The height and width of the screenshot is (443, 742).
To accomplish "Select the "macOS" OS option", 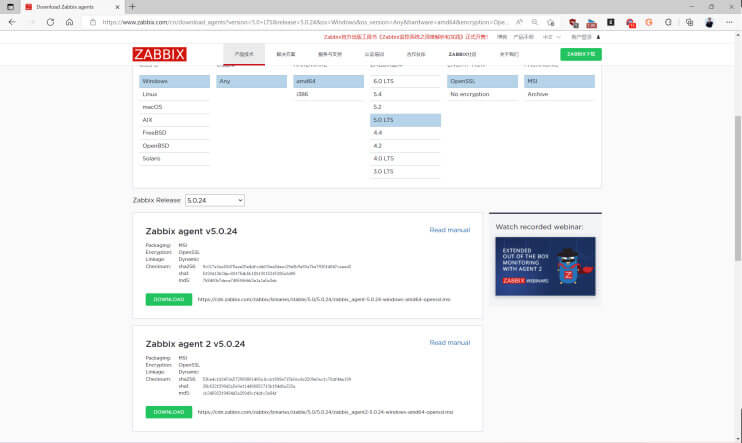I will [174, 107].
